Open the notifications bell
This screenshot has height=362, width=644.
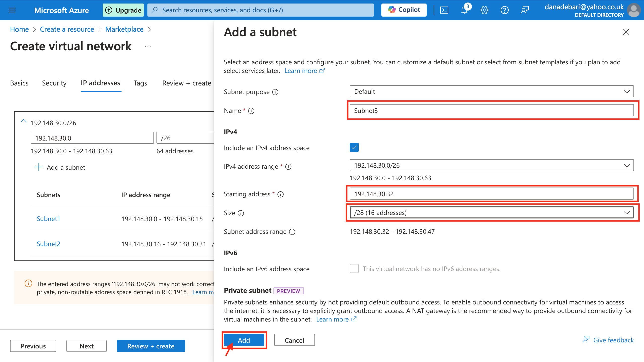[464, 10]
